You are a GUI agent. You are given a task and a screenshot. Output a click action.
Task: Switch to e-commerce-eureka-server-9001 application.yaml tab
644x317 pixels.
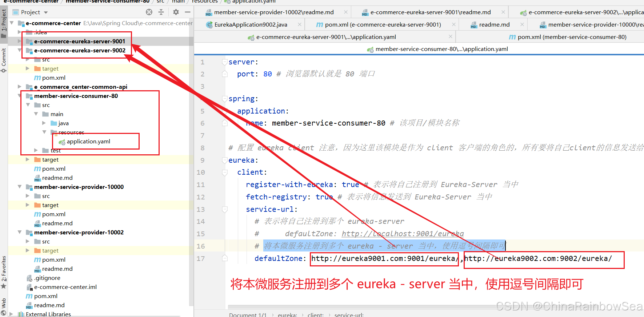pos(326,37)
